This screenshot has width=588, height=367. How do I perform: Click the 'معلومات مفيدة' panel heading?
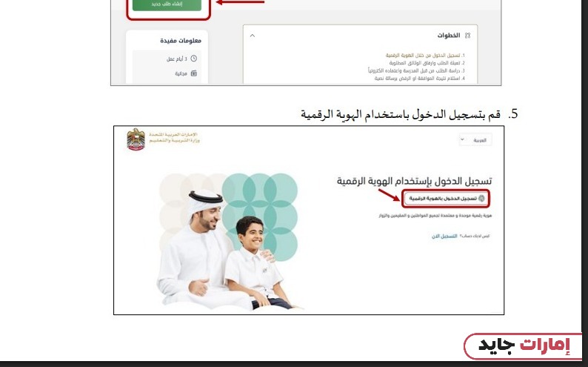[181, 41]
